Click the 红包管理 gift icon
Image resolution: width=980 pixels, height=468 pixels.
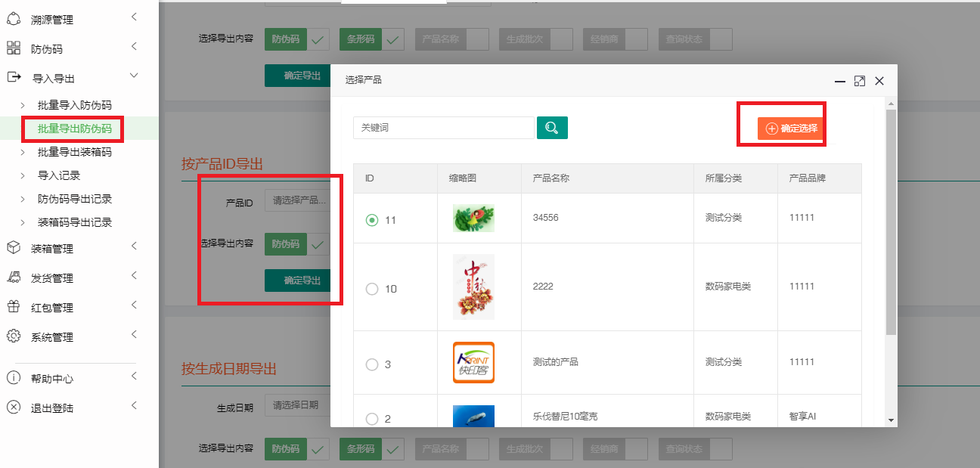point(14,307)
